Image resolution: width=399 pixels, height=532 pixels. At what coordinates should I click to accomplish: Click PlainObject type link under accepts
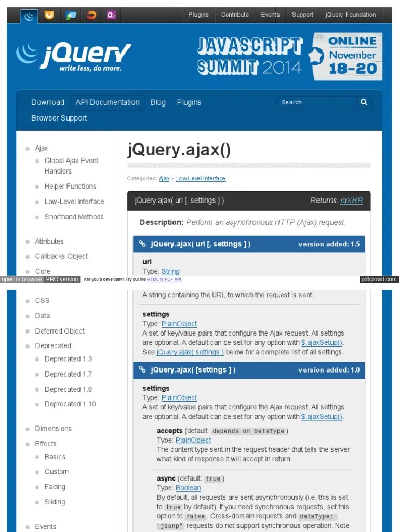pyautogui.click(x=193, y=440)
